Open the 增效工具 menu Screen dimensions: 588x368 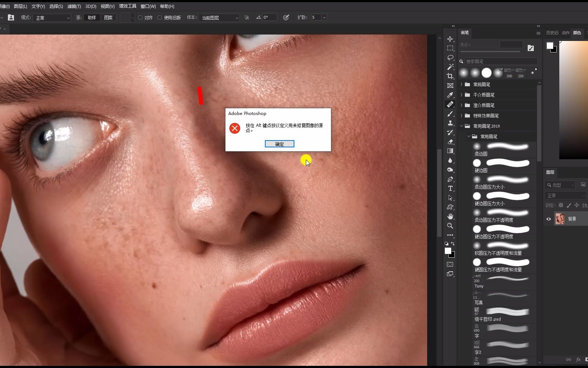pyautogui.click(x=127, y=6)
